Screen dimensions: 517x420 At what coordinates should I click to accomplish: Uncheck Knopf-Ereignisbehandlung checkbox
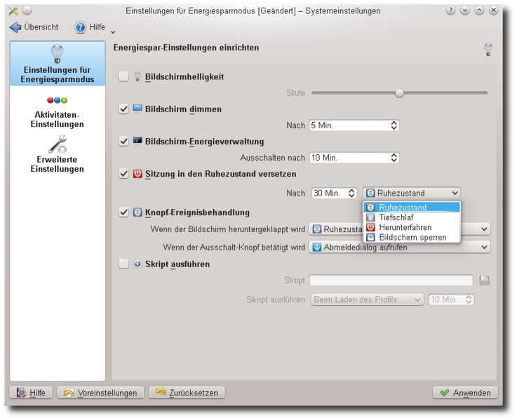point(123,212)
